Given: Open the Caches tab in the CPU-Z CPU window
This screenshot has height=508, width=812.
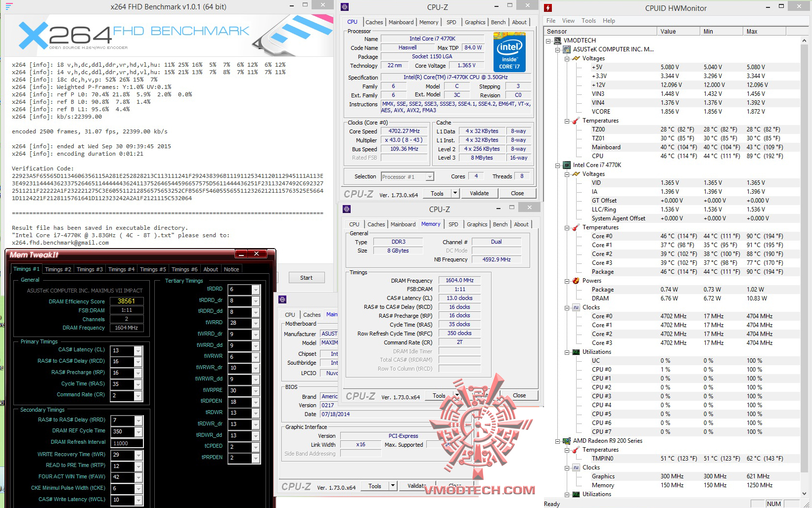Looking at the screenshot, I should click(374, 22).
